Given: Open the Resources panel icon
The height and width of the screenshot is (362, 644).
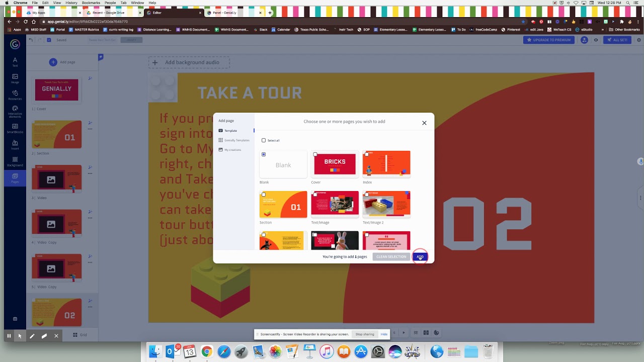Looking at the screenshot, I should 15,95.
